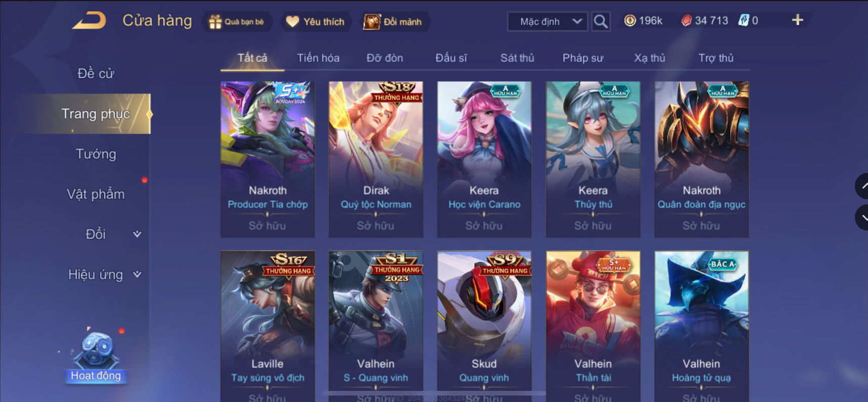868x402 pixels.
Task: Go back using the golden return arrow
Action: click(x=89, y=20)
